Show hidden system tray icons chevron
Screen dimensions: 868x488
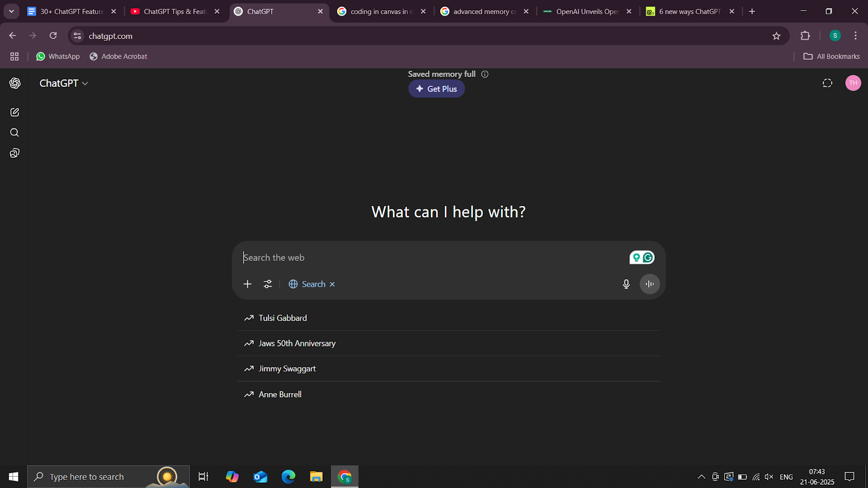coord(701,477)
